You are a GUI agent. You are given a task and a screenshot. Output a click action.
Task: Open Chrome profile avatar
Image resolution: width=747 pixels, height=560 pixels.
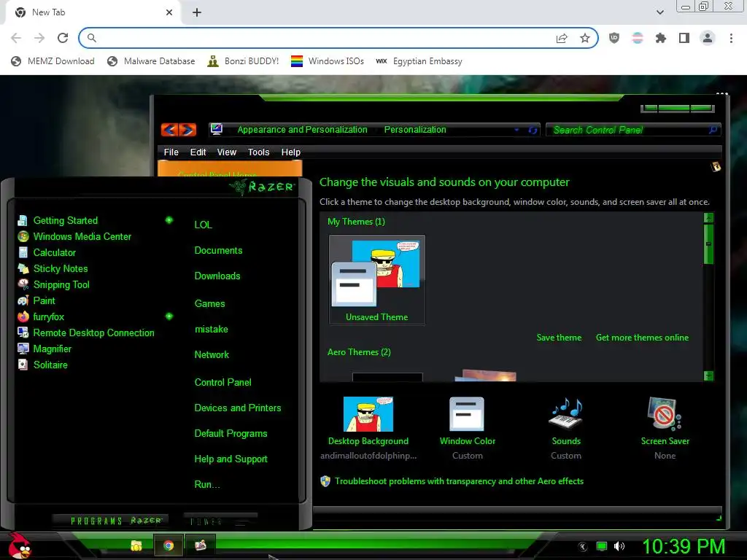708,38
